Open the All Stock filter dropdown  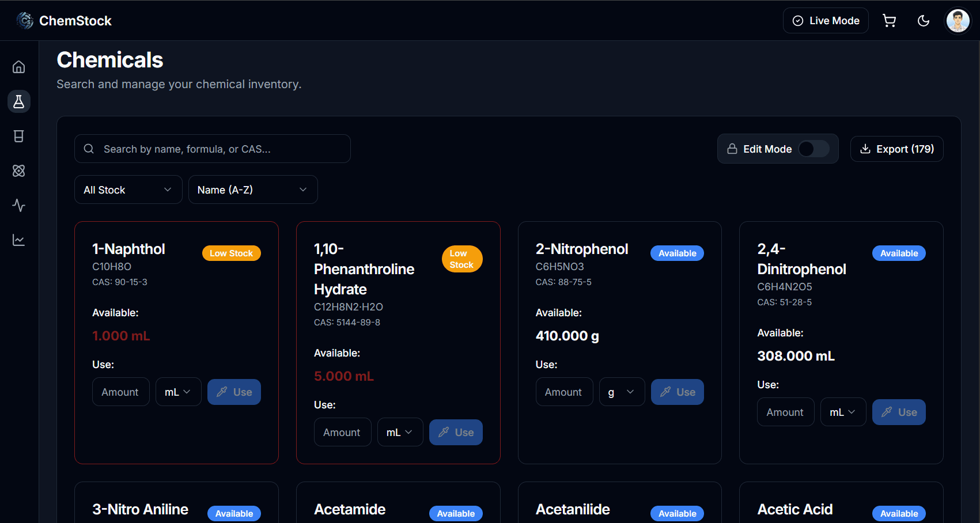pos(128,190)
